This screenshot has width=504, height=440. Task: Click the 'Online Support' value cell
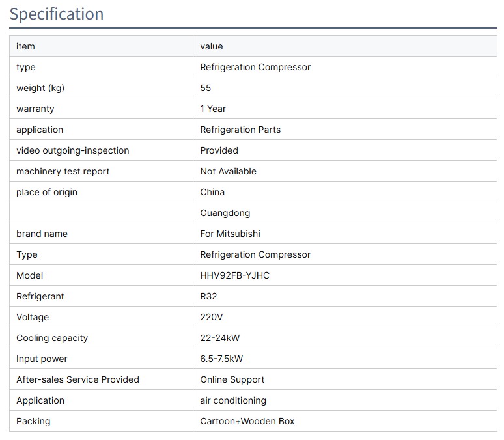[232, 379]
